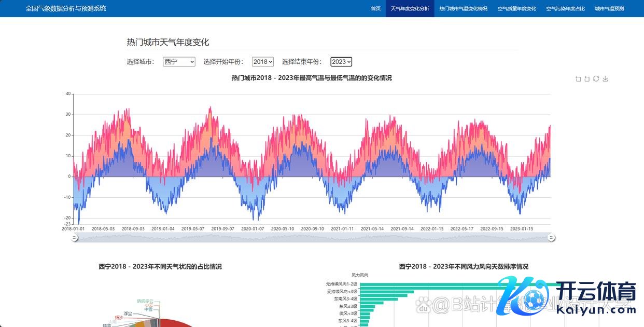Open the 热门城市气温变化情况 page
The image size is (644, 327).
pyautogui.click(x=463, y=9)
